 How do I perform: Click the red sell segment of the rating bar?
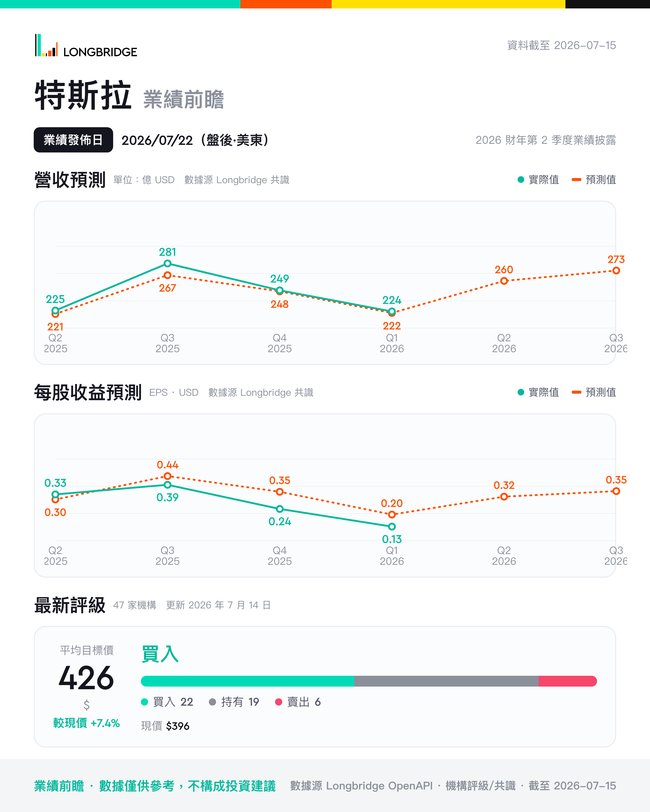pyautogui.click(x=568, y=681)
